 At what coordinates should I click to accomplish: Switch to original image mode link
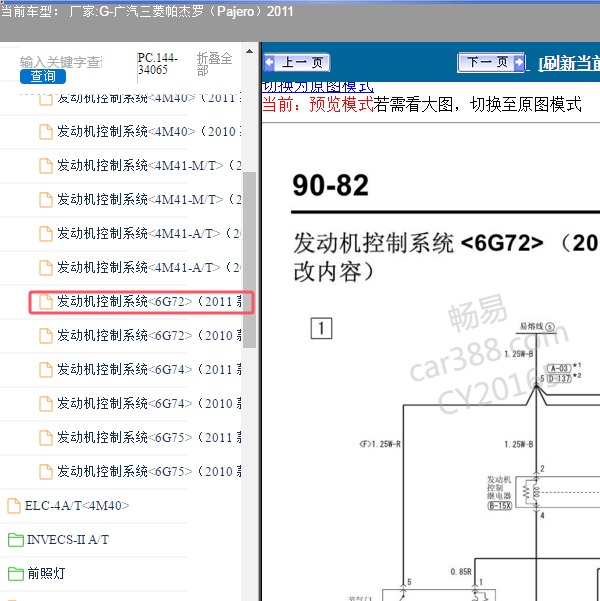click(x=318, y=87)
